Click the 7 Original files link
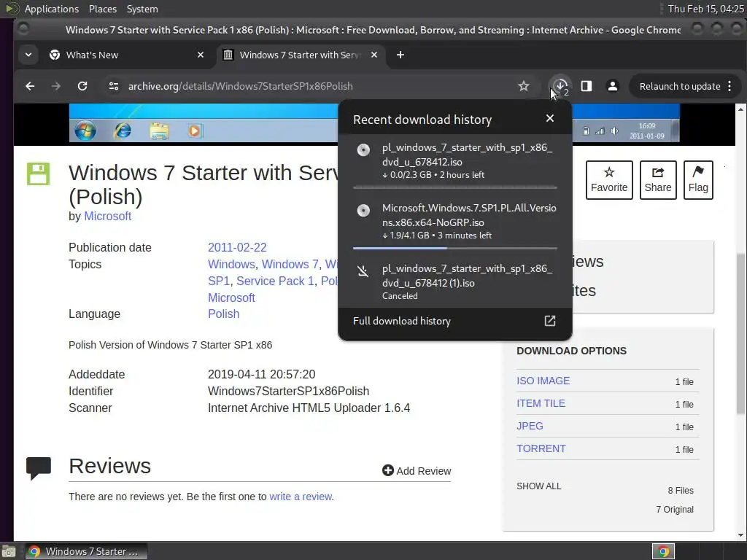The image size is (747, 560). 675,510
